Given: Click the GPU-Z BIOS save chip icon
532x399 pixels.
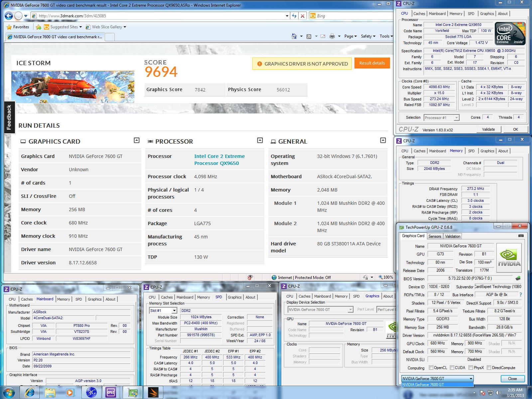Looking at the screenshot, I should pyautogui.click(x=518, y=278).
